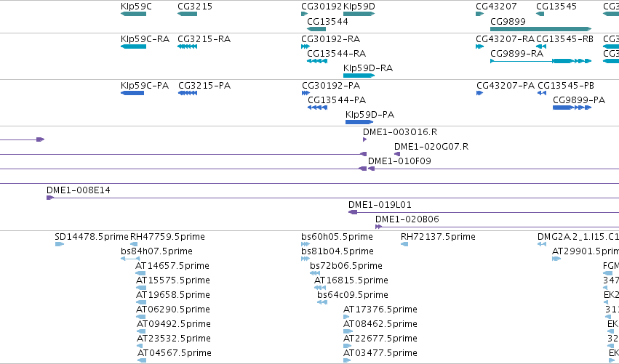Click the Klp59D-PA blue bar
619x364 pixels.
[359, 122]
